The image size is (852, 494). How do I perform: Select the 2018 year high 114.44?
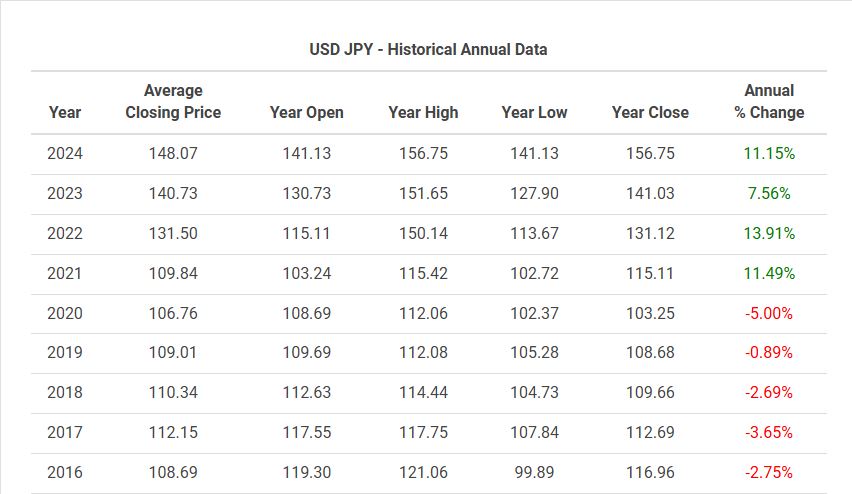(423, 392)
